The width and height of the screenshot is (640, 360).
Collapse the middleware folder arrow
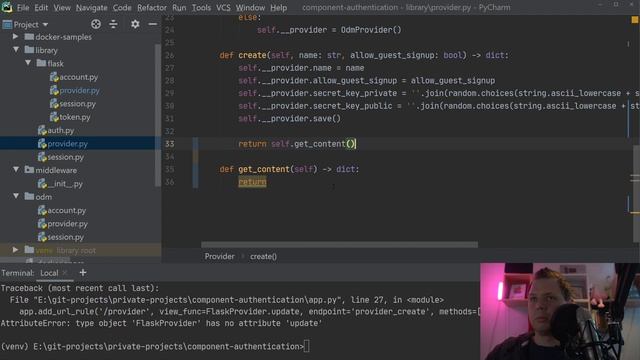pos(16,170)
